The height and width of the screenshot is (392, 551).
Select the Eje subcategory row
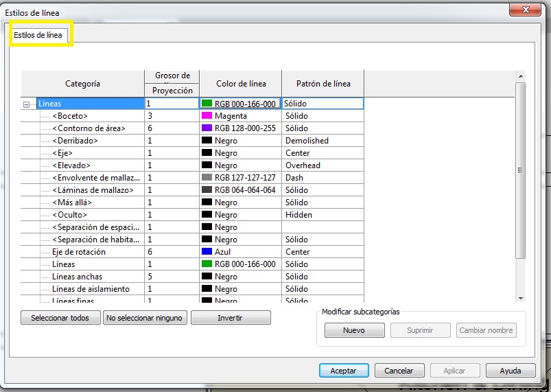62,153
